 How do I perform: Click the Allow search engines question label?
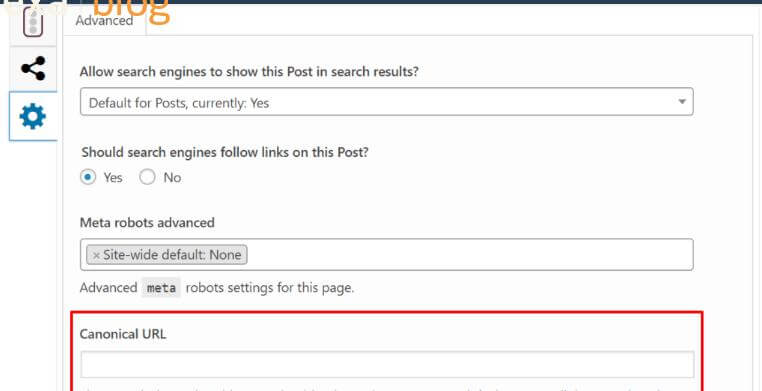[249, 72]
